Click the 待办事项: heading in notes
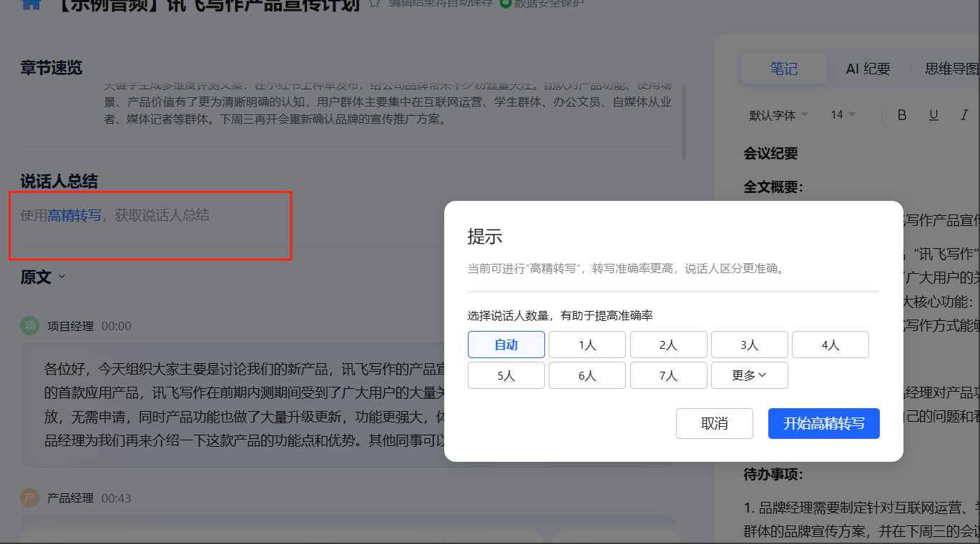 773,474
